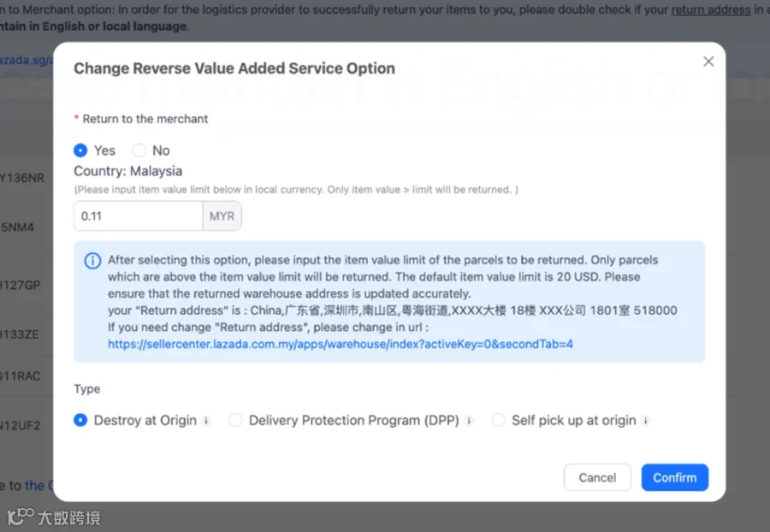Click the item value limit input field
The image size is (770, 532).
139,216
